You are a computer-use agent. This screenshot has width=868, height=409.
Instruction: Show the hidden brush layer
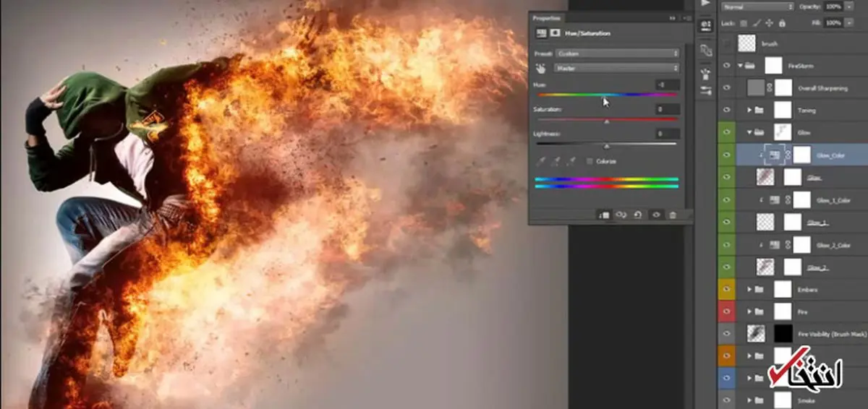point(728,44)
